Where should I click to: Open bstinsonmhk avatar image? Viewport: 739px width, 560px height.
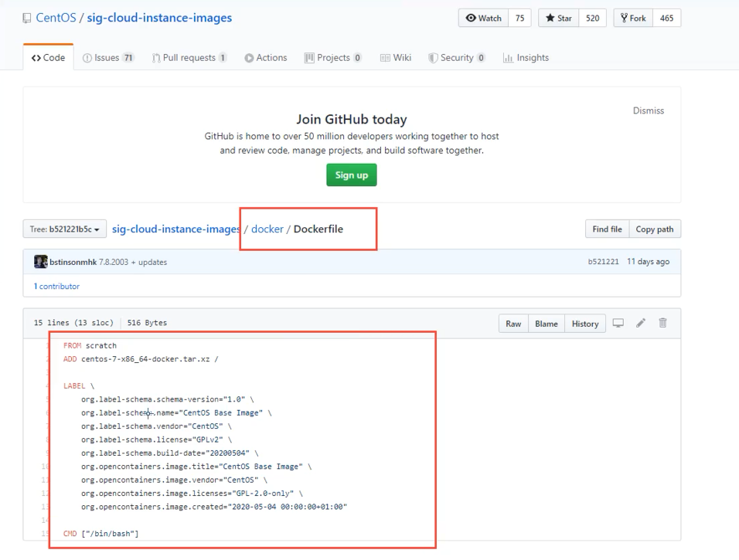(40, 261)
